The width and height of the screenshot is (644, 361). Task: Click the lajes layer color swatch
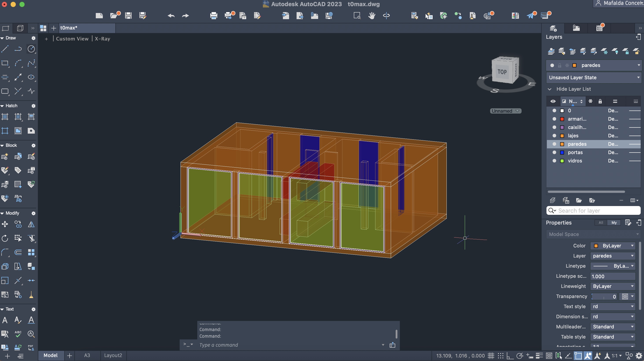[x=562, y=136]
